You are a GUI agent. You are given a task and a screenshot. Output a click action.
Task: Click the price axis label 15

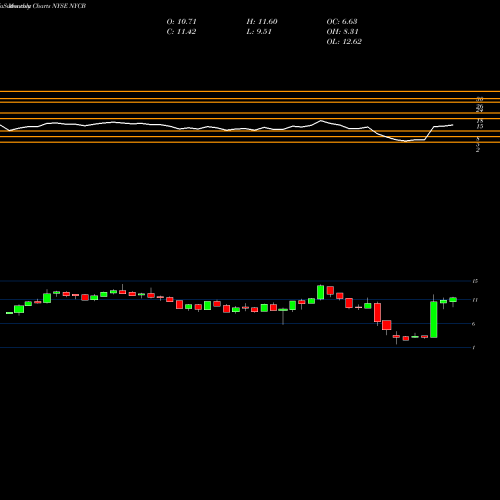475,281
